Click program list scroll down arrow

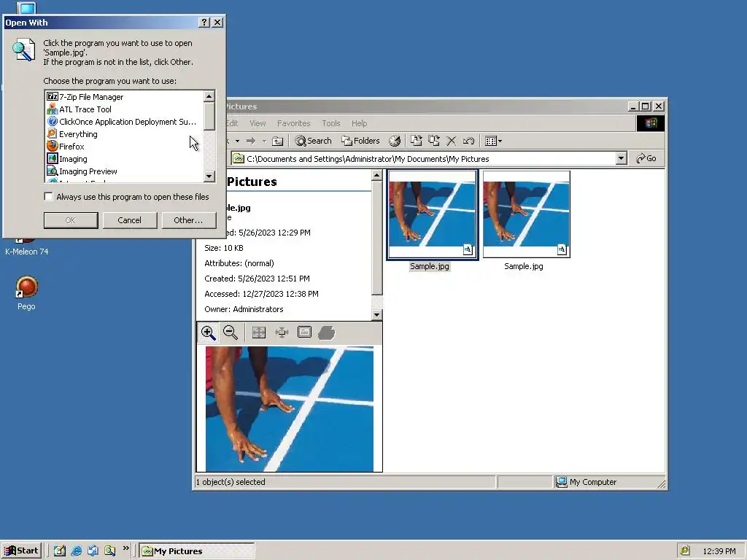(209, 176)
